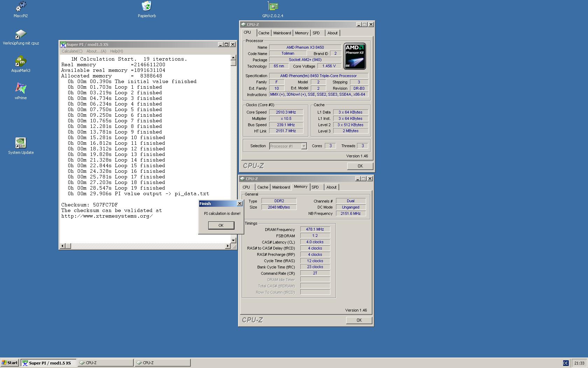
Task: Select the Mainboard tab in upper CPU-Z
Action: pos(282,33)
